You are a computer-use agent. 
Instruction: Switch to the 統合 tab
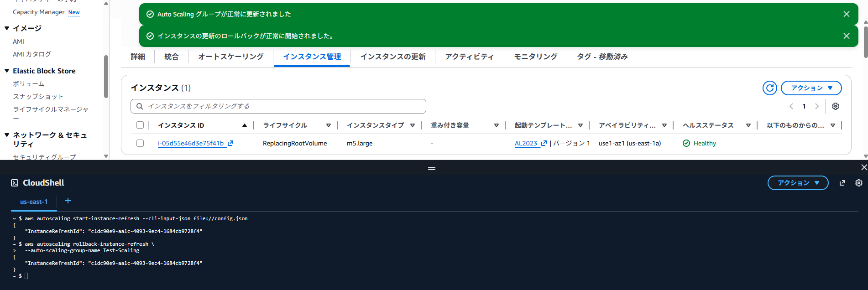[172, 57]
